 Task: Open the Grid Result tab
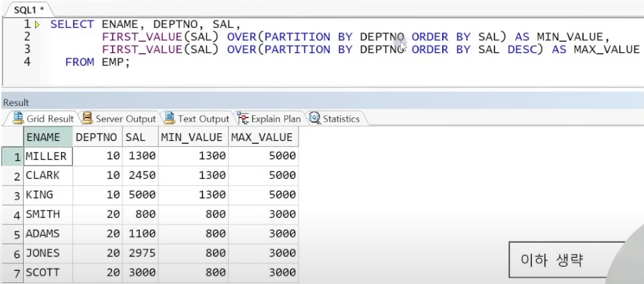pos(43,119)
